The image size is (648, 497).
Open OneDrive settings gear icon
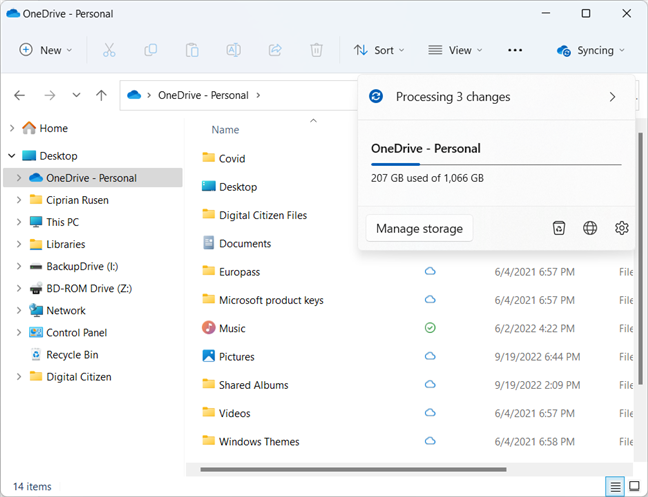[x=622, y=228]
